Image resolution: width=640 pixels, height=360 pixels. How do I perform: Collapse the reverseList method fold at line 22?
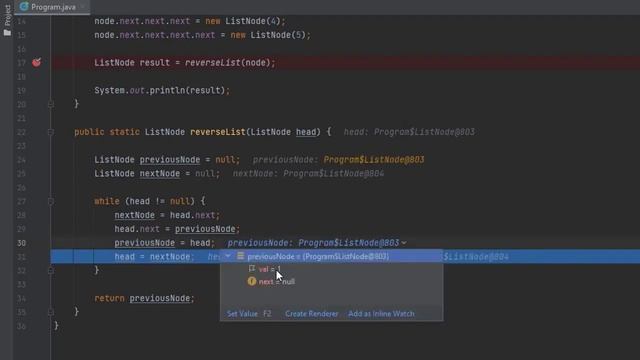(x=51, y=132)
